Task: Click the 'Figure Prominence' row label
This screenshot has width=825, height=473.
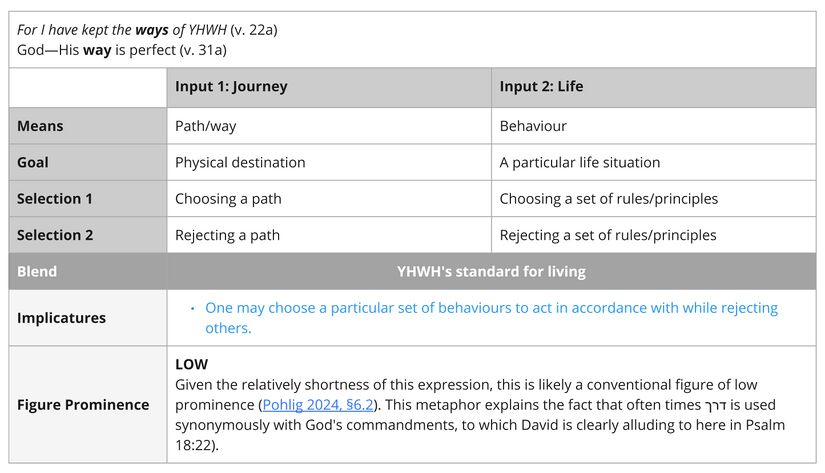Action: click(83, 405)
